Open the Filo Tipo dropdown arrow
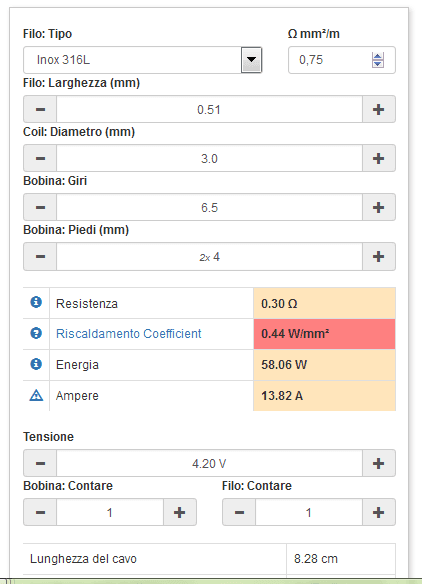 pyautogui.click(x=251, y=60)
